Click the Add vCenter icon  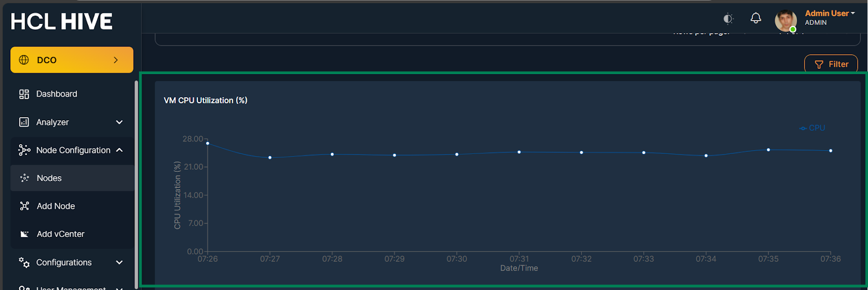point(24,234)
